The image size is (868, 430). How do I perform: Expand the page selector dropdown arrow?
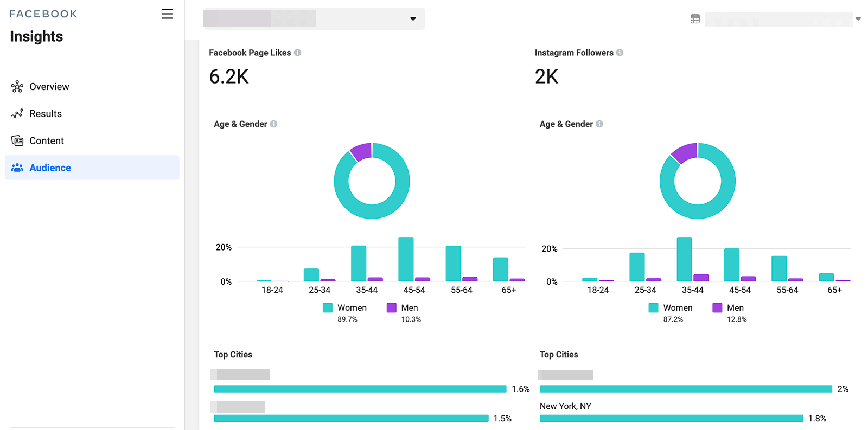pos(413,19)
